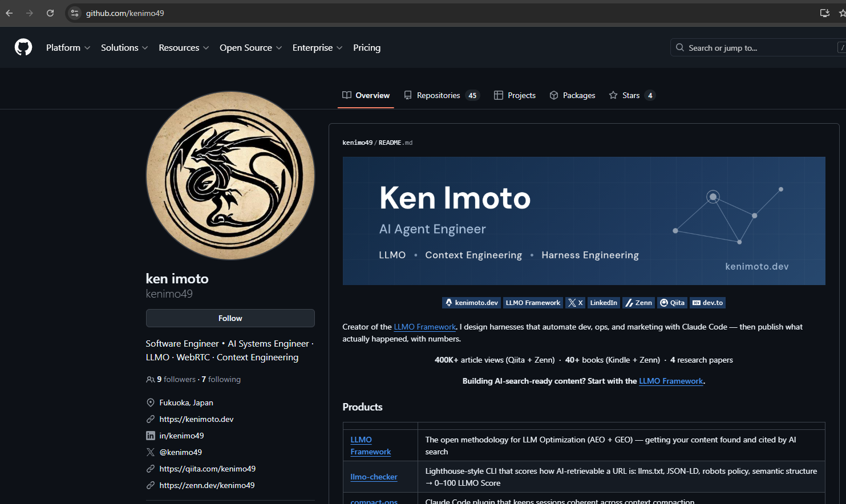
Task: Open LLMO Framework link in Products table
Action: [x=370, y=446]
